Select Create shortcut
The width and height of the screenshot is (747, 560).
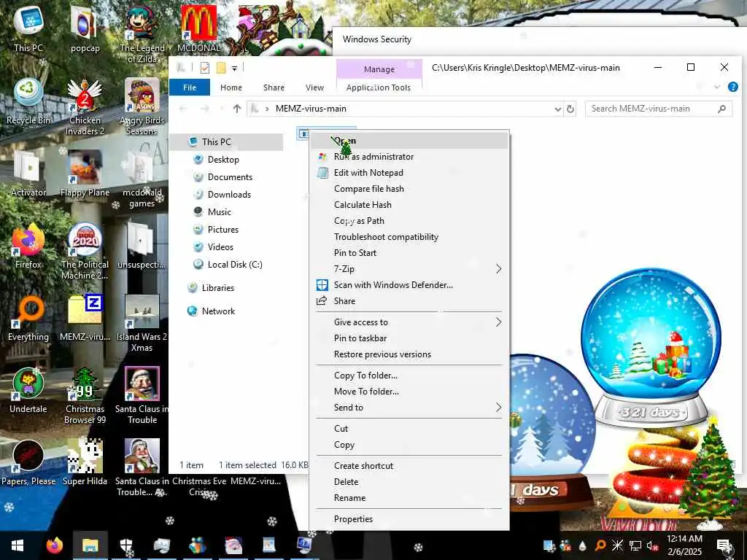[410, 466]
